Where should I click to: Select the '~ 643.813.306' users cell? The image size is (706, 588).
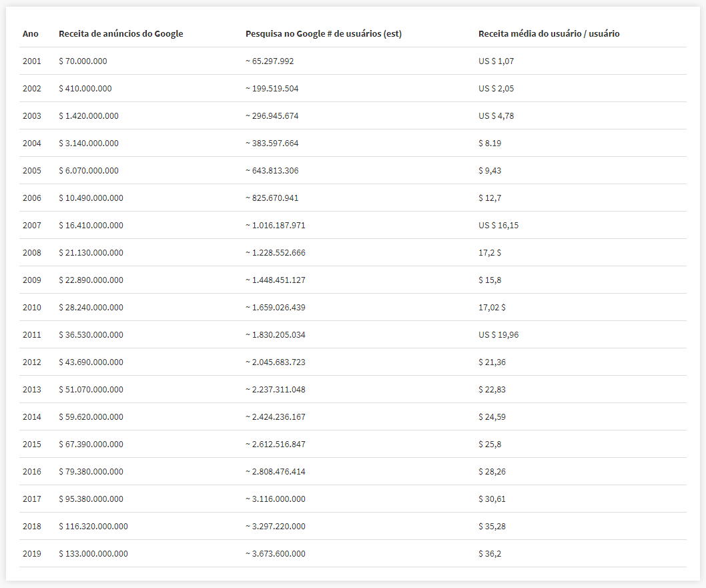click(272, 171)
